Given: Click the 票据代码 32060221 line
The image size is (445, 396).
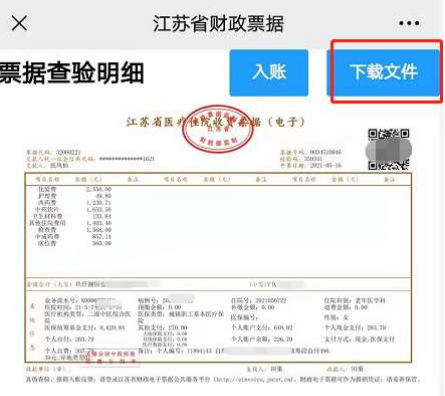Looking at the screenshot, I should (x=54, y=153).
